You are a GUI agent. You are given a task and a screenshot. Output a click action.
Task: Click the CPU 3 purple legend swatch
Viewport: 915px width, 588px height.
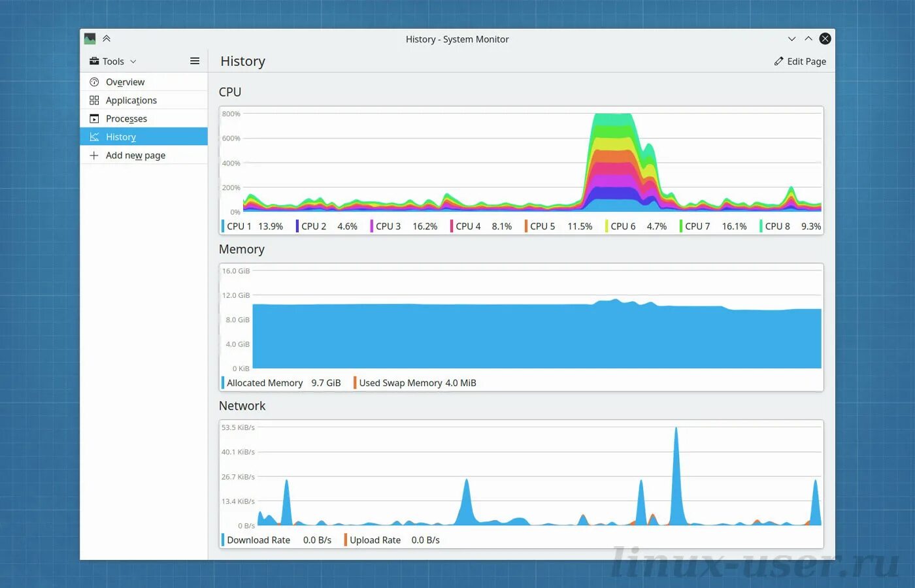[x=372, y=226]
